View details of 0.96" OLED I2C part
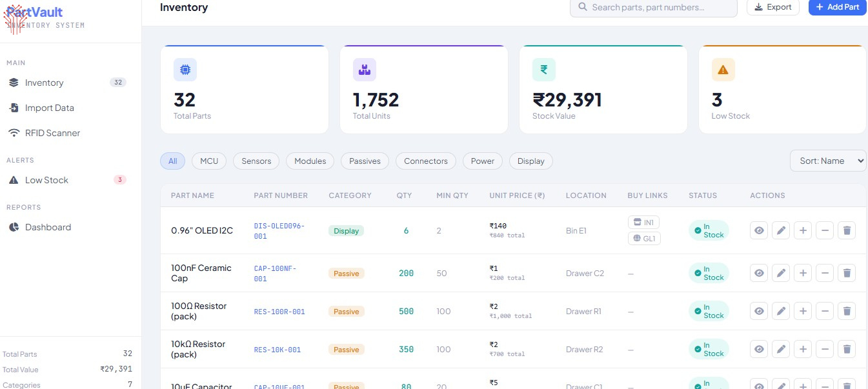Viewport: 868px width, 389px height. 759,230
